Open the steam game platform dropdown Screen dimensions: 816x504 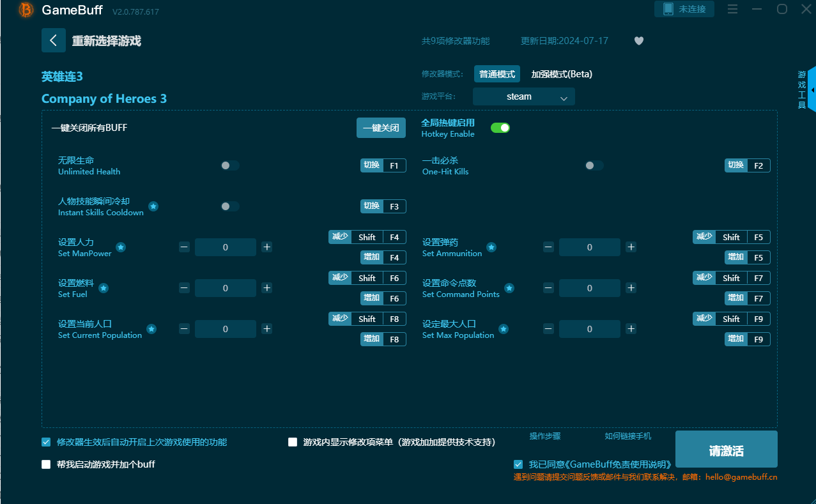[524, 96]
